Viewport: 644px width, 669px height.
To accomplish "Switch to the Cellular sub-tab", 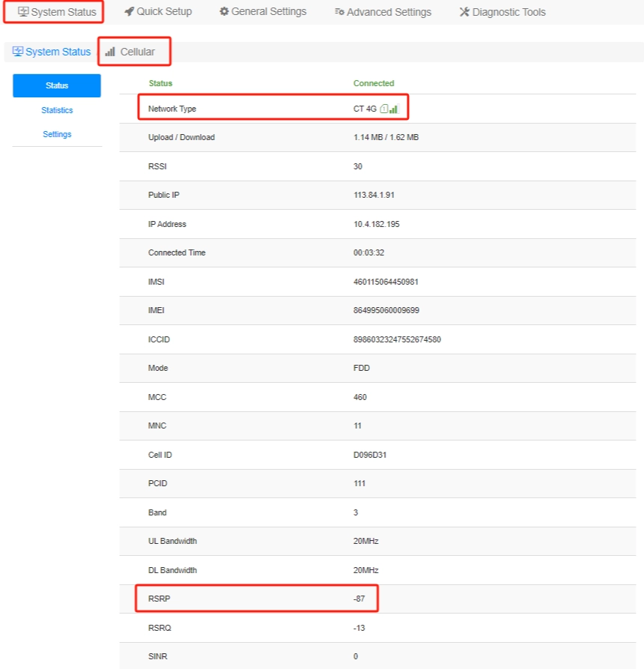I will [x=137, y=52].
